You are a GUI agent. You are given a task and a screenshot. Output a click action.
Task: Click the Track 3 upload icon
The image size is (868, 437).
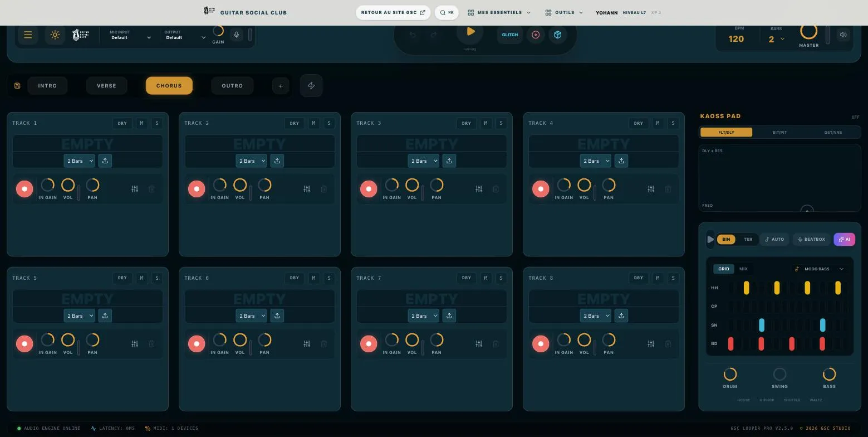[x=449, y=161]
